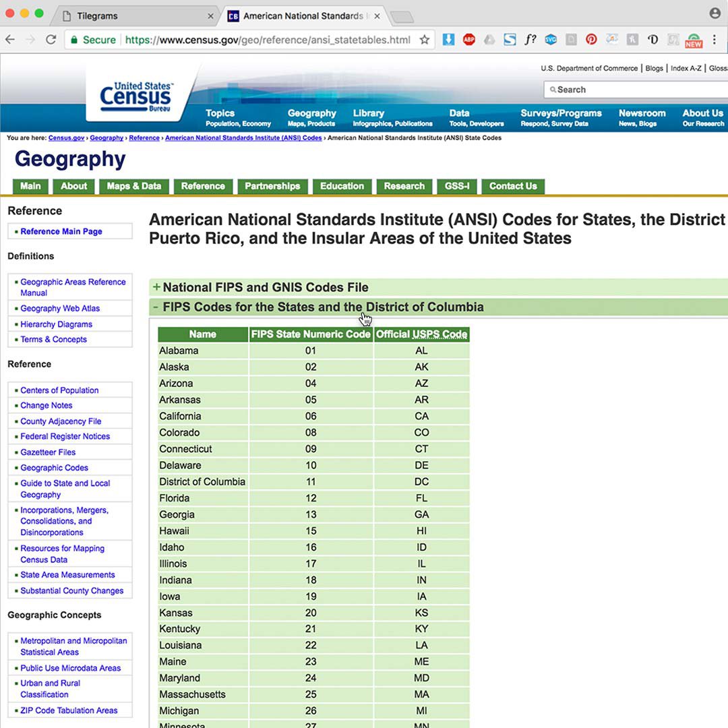Click the black D extension icon
The height and width of the screenshot is (728, 728).
(x=653, y=40)
